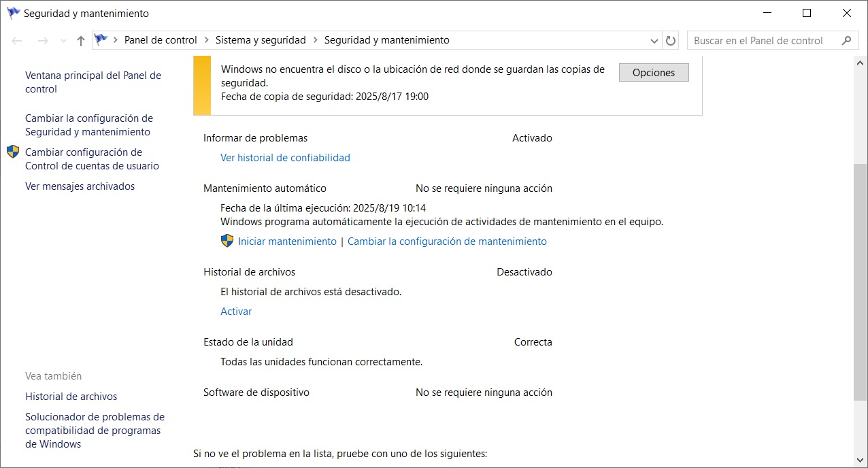Click shield icon beside Iniciar mantenimiento
Viewport: 868px width, 468px height.
(227, 241)
